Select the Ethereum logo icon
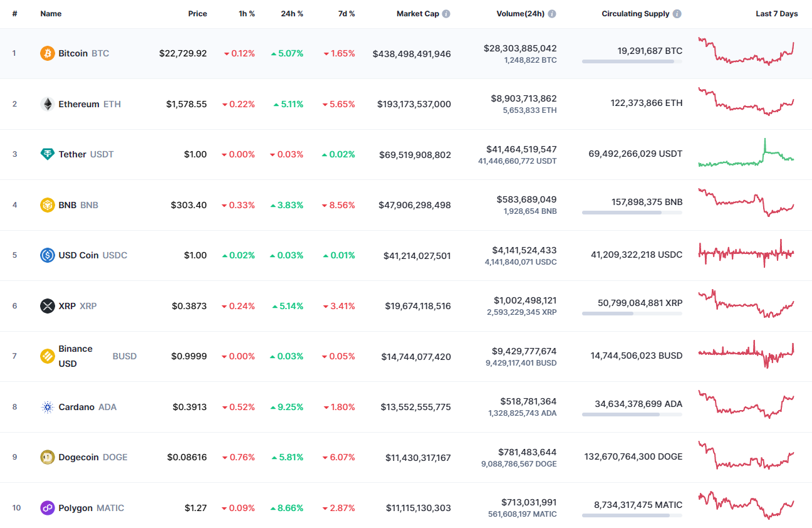Screen dimensions: 812x528 pyautogui.click(x=46, y=104)
